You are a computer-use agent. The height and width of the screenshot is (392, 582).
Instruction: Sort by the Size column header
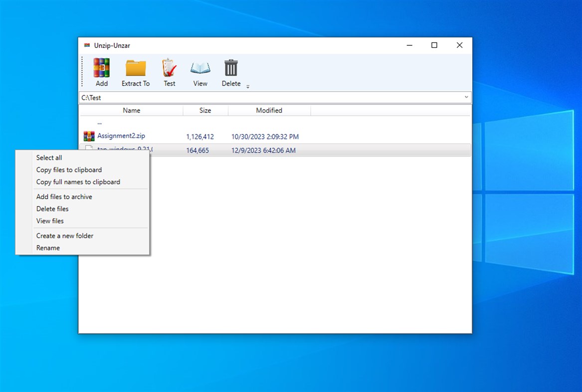point(205,111)
